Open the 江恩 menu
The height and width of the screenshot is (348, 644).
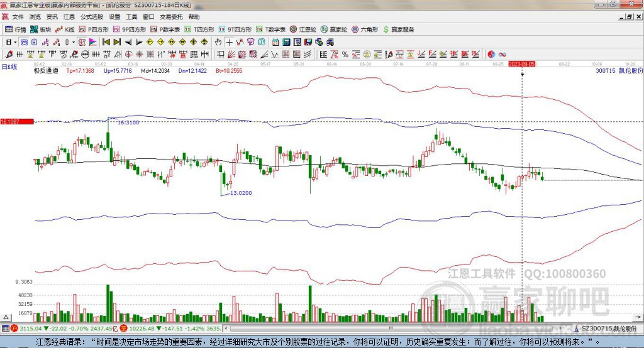click(69, 17)
